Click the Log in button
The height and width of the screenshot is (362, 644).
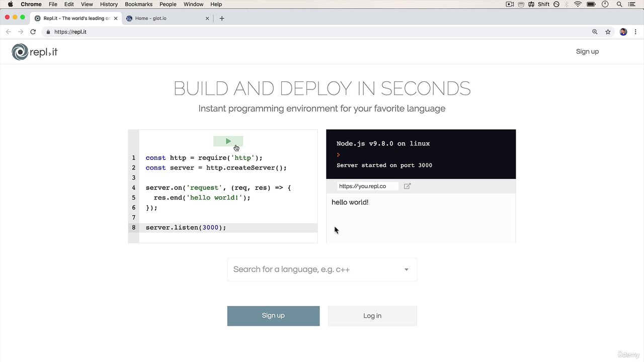pos(372,316)
